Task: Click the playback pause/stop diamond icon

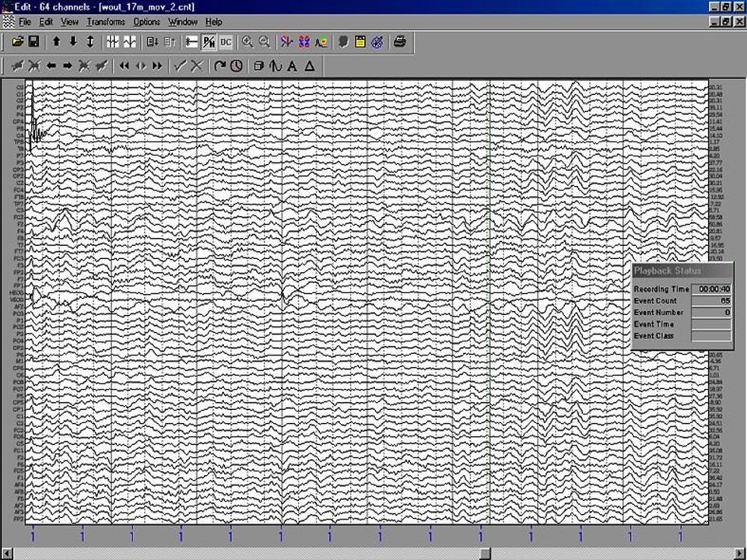Action: (x=141, y=65)
